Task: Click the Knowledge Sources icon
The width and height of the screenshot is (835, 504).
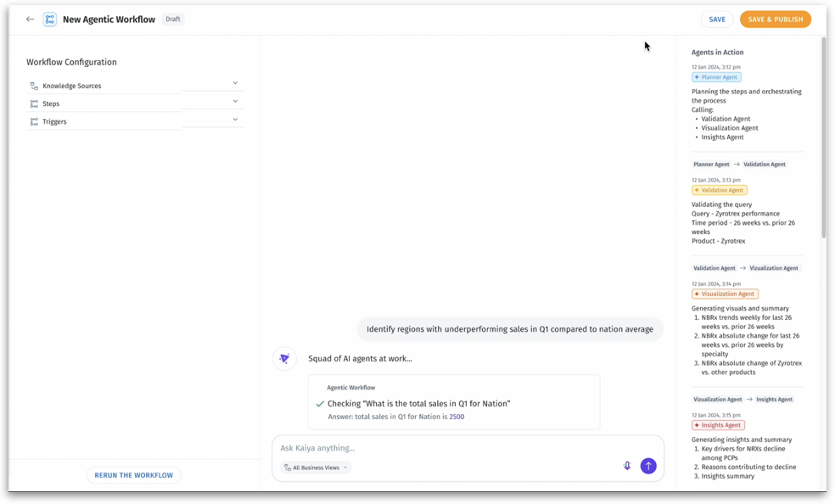Action: (34, 86)
